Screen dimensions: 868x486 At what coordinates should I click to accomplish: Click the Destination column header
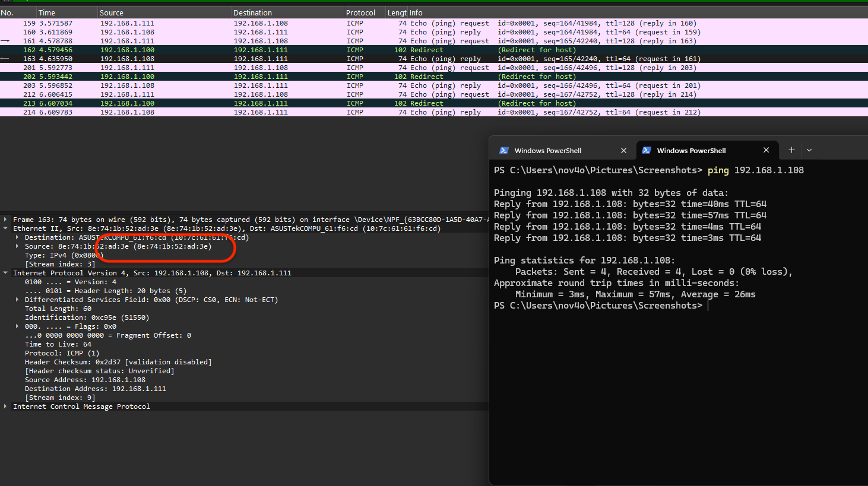(x=252, y=12)
